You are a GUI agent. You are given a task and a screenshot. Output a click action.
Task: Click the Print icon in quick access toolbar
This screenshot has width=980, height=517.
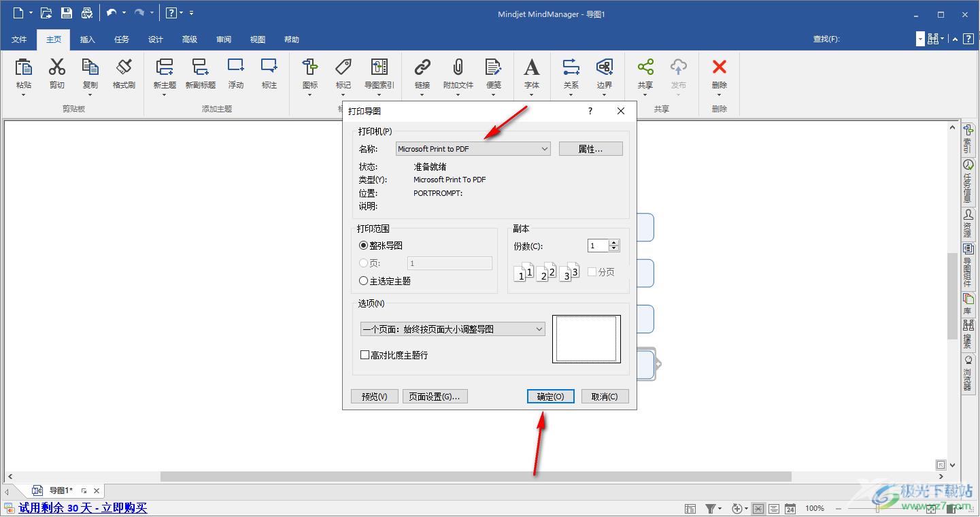click(x=86, y=13)
